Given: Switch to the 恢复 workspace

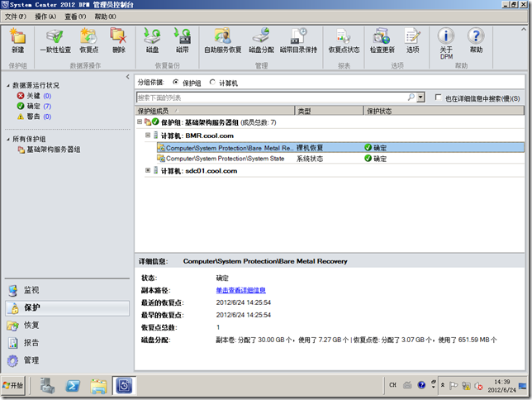Looking at the screenshot, I should [x=67, y=326].
